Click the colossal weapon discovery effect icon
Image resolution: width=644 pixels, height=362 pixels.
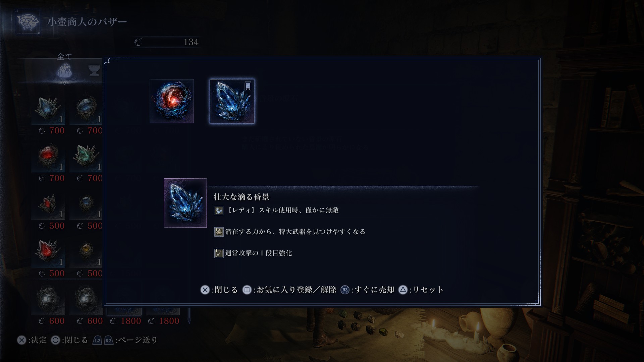point(219,232)
